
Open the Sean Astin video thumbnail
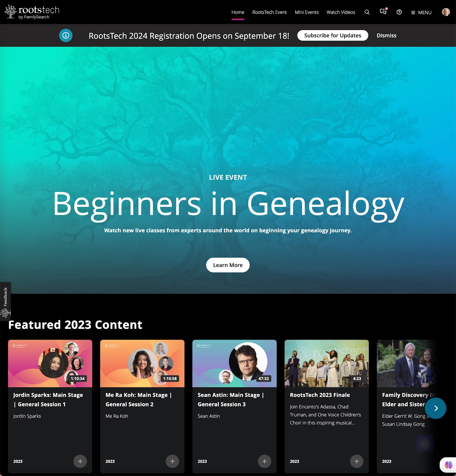click(x=235, y=364)
